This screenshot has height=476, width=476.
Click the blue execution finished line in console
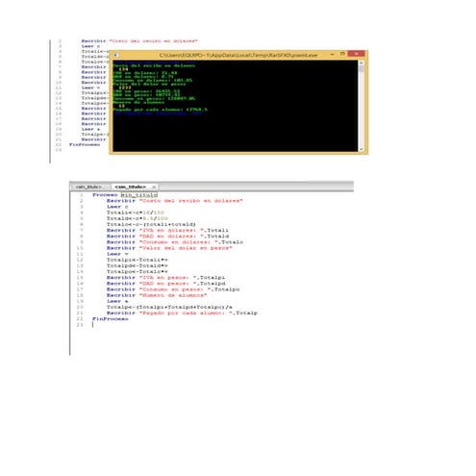158,113
